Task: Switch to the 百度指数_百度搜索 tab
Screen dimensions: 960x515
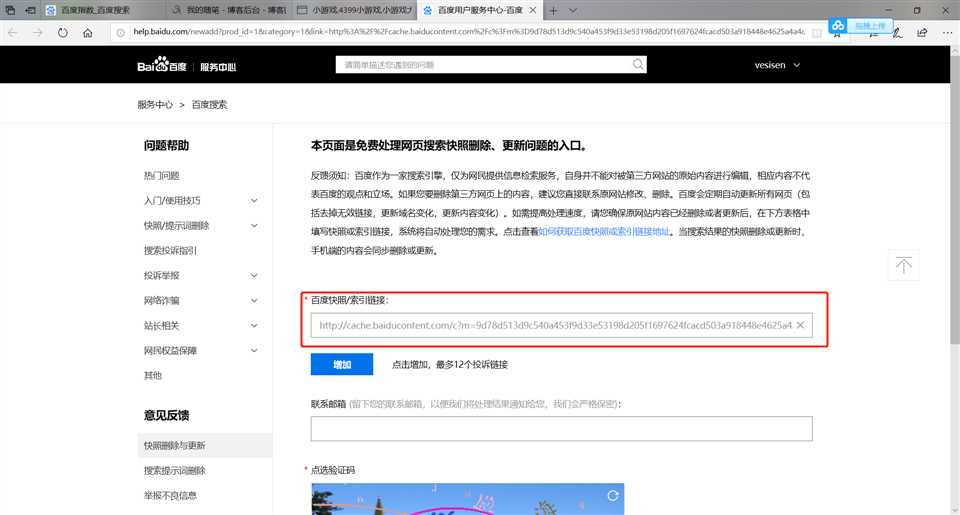Action: click(x=103, y=10)
